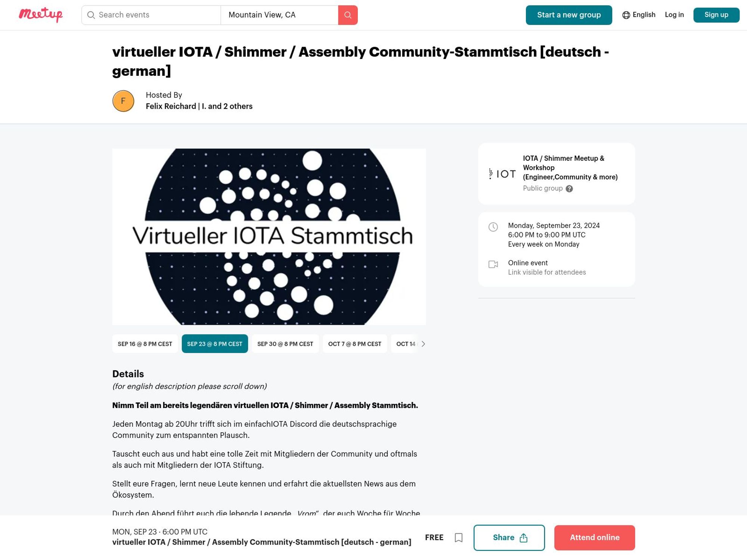Click the right chevron to see more dates
This screenshot has width=747, height=560.
tap(423, 343)
